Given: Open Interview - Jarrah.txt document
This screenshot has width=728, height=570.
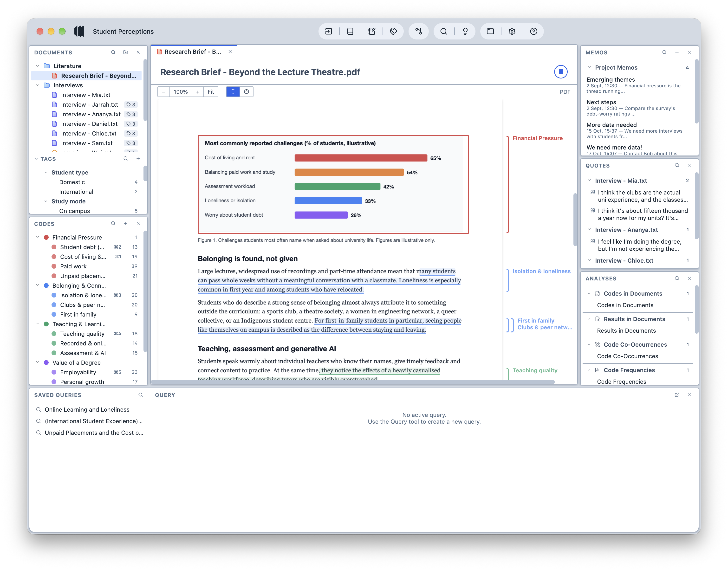Looking at the screenshot, I should (x=90, y=104).
